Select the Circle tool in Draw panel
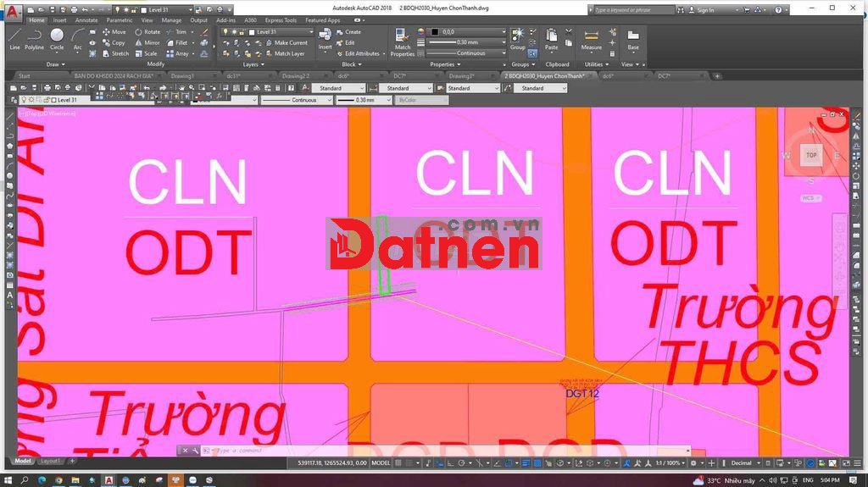Image resolution: width=868 pixels, height=487 pixels. (57, 39)
